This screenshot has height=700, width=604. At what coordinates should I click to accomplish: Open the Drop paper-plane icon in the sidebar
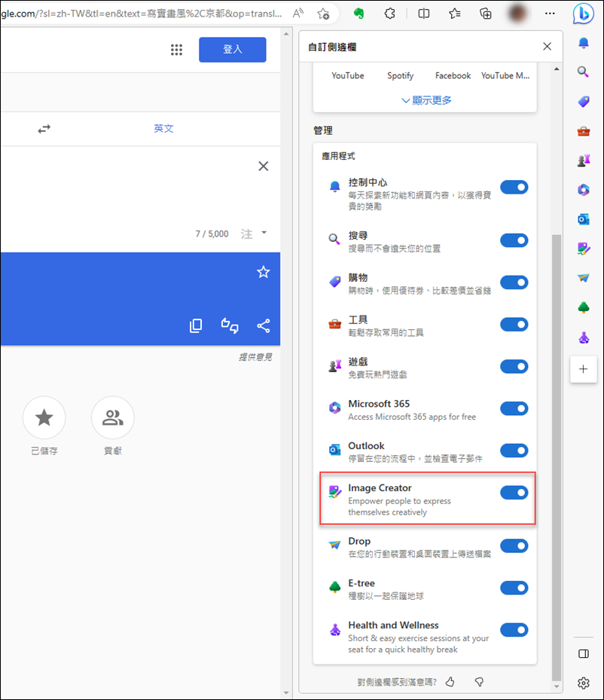click(584, 278)
